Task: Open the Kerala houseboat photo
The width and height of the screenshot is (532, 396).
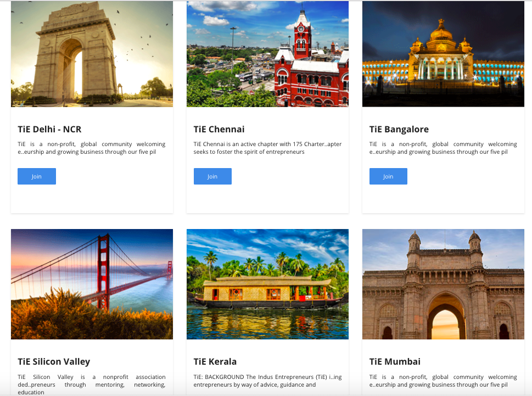Action: pos(268,284)
